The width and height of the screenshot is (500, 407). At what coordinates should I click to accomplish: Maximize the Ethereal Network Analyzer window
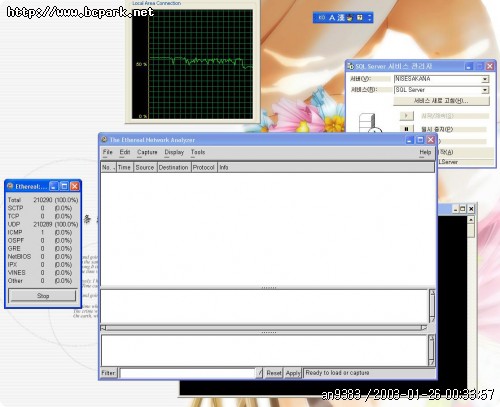click(420, 140)
